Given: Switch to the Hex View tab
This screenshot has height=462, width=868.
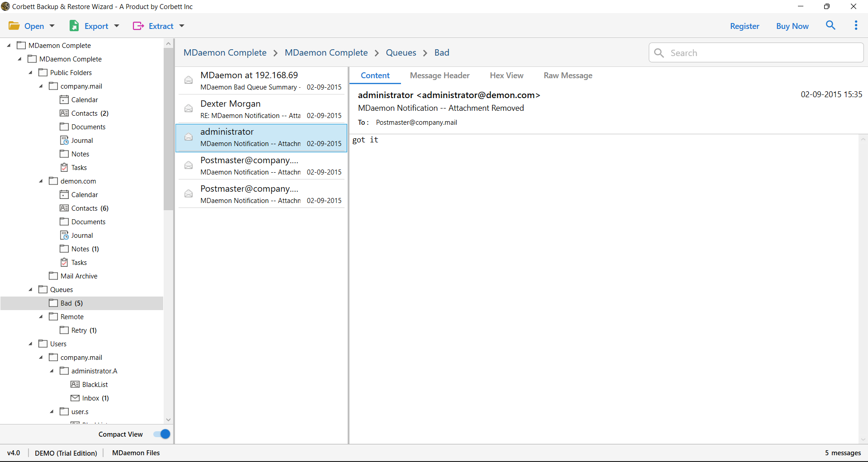Looking at the screenshot, I should pyautogui.click(x=506, y=75).
